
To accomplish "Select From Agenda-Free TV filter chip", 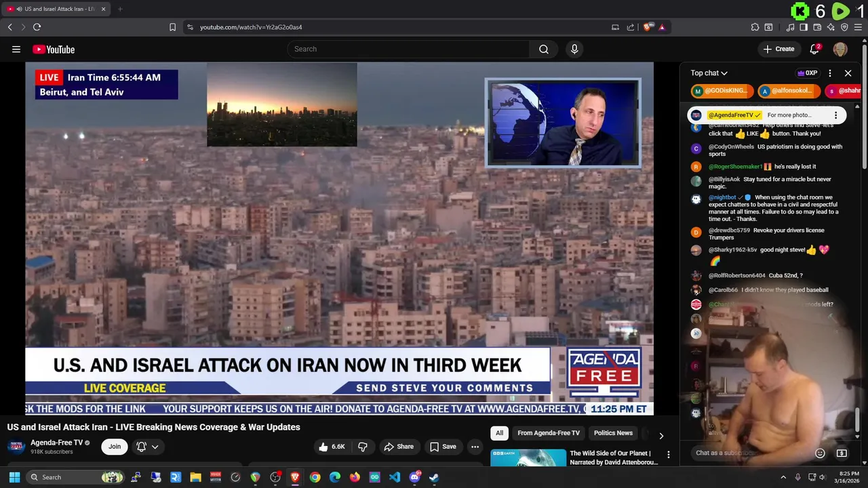I will [549, 433].
